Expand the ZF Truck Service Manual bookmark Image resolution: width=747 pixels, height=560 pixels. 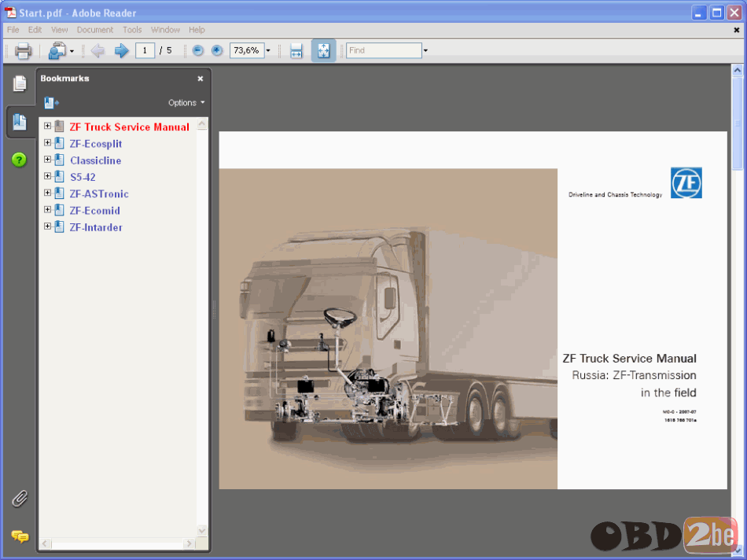[x=48, y=126]
